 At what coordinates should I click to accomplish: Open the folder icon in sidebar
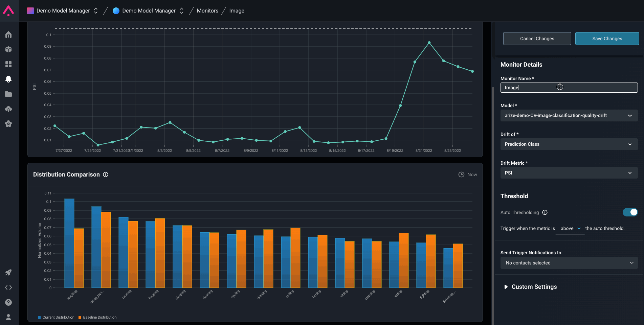click(8, 94)
